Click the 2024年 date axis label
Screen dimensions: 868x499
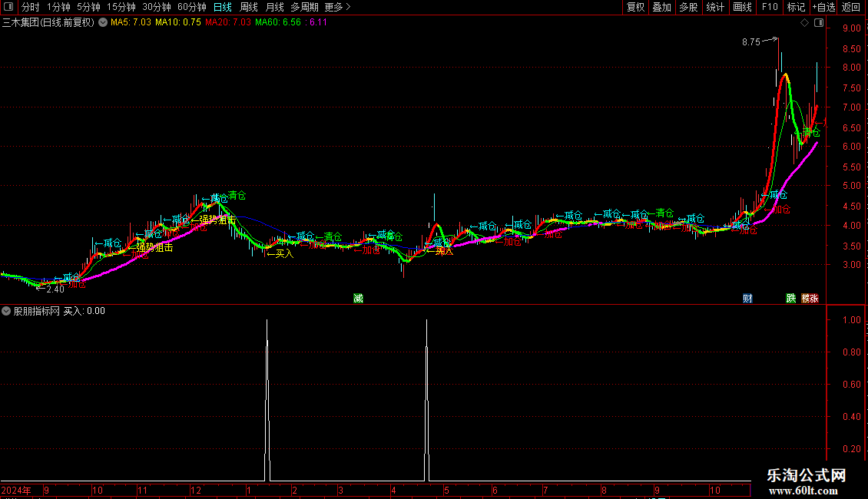tap(16, 490)
